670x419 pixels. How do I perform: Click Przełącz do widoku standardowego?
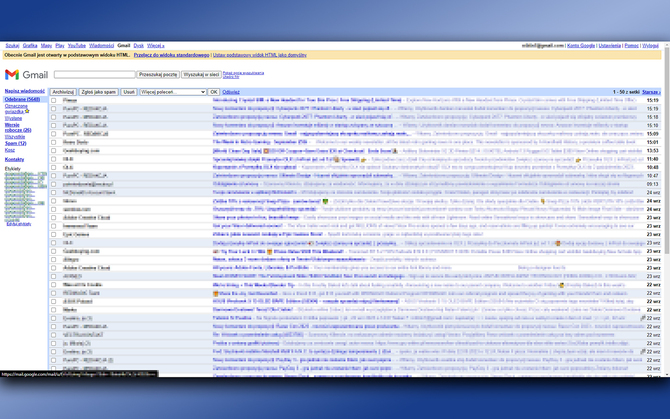pyautogui.click(x=171, y=55)
